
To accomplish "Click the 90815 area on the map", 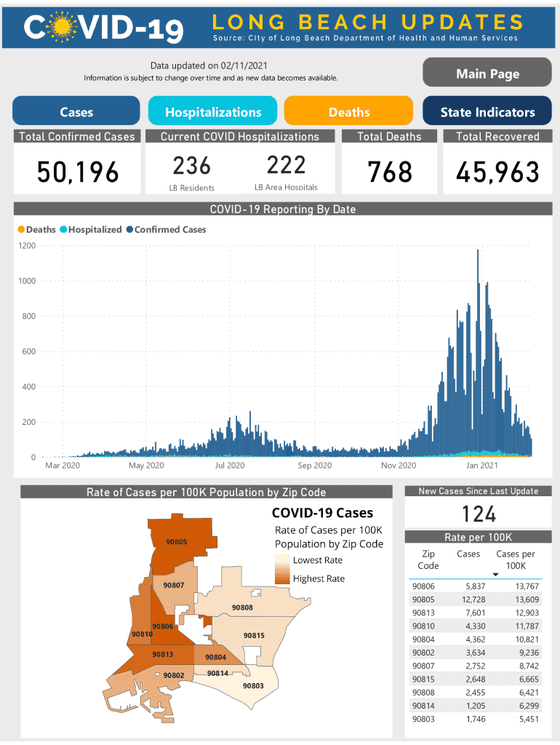I will tap(254, 635).
